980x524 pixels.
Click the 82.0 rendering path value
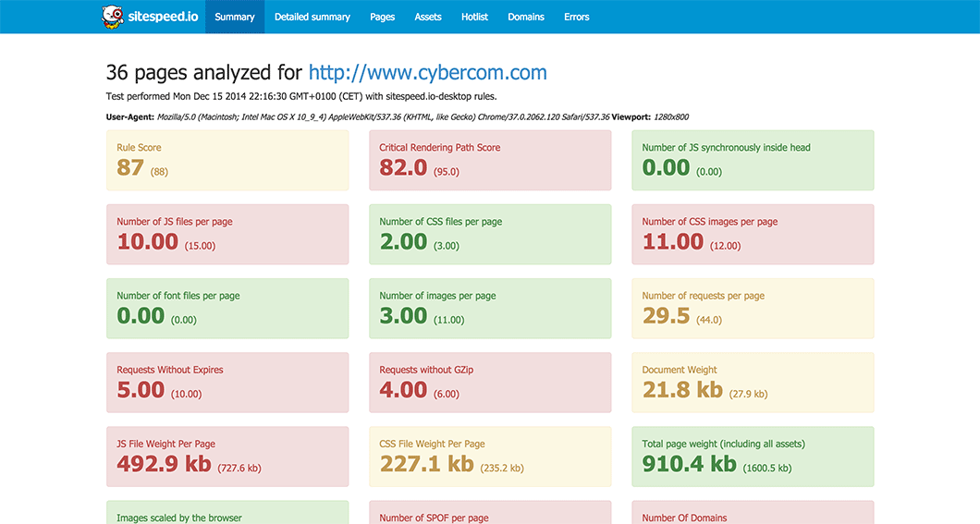click(403, 167)
